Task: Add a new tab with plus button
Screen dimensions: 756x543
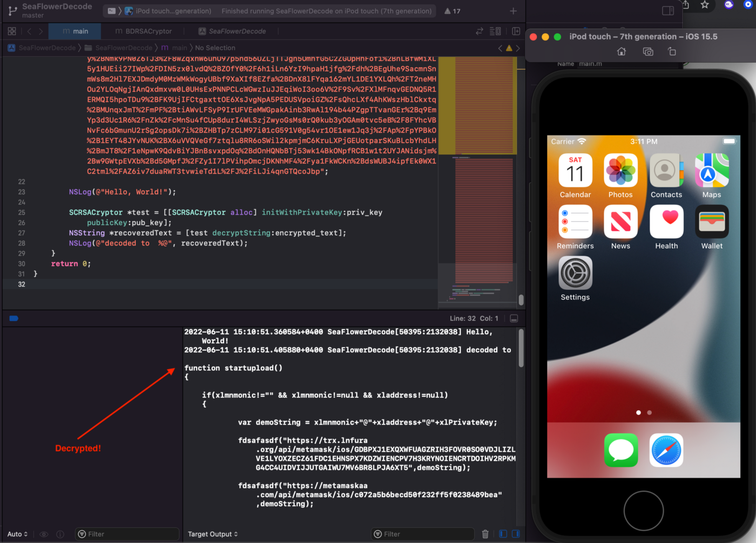Action: (x=513, y=11)
